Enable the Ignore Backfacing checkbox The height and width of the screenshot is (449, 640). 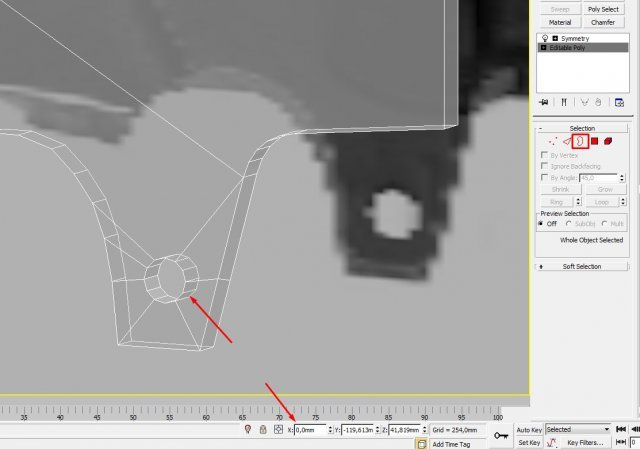tap(543, 166)
